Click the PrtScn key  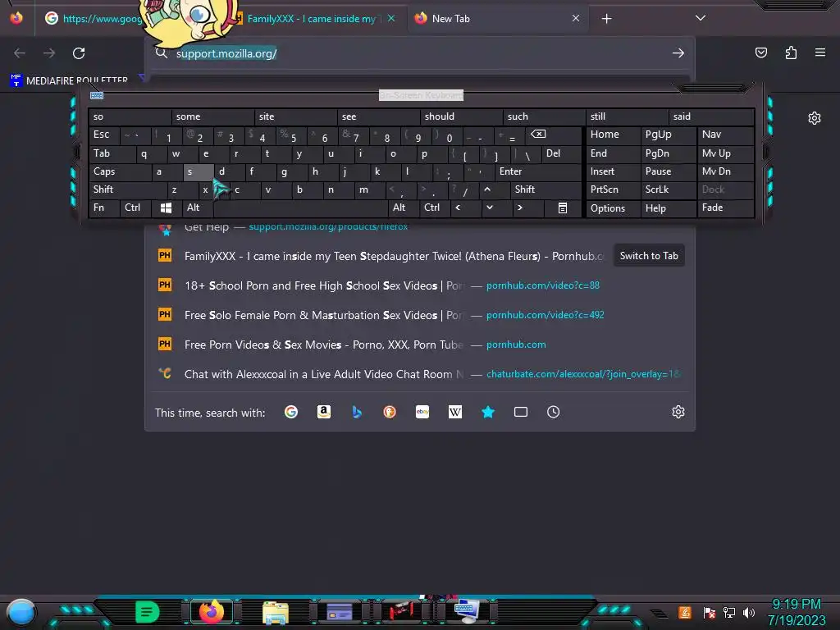point(613,189)
